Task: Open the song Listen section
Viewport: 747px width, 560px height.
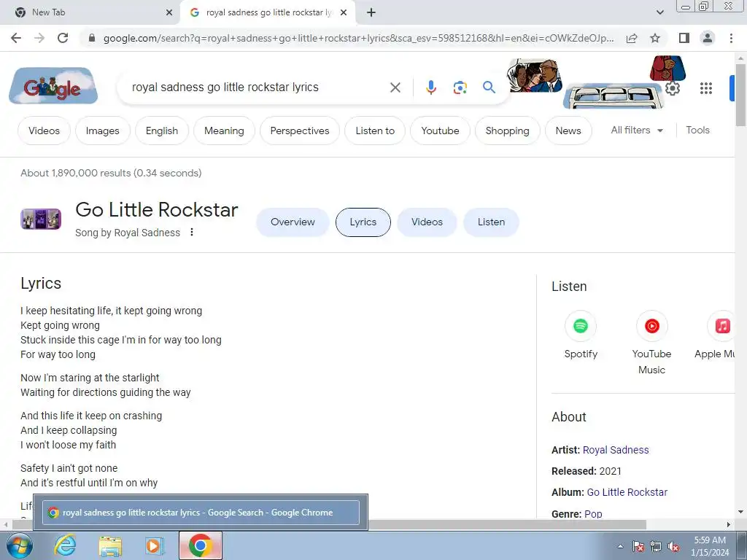Action: pyautogui.click(x=491, y=222)
